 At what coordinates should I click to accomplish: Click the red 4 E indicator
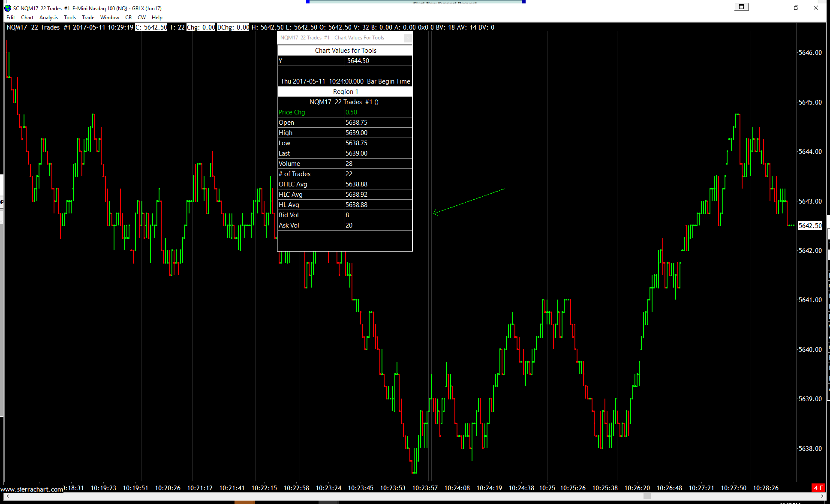(x=818, y=488)
